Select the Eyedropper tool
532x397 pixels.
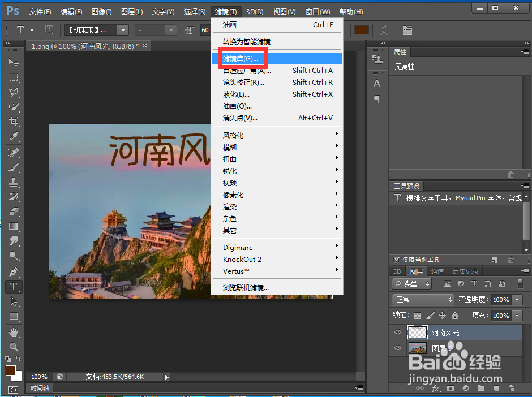(14, 136)
